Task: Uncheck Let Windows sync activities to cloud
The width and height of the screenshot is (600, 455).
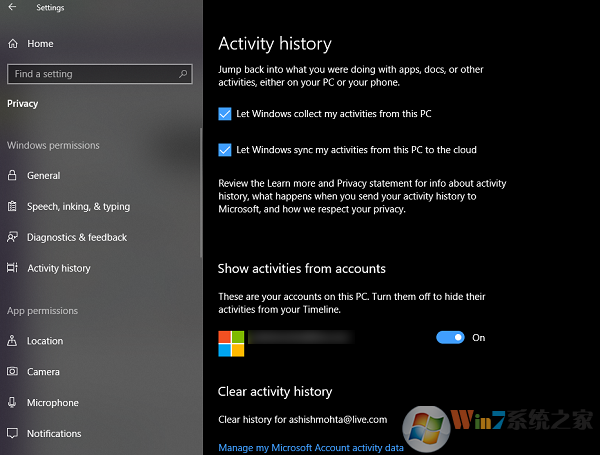Action: (225, 150)
